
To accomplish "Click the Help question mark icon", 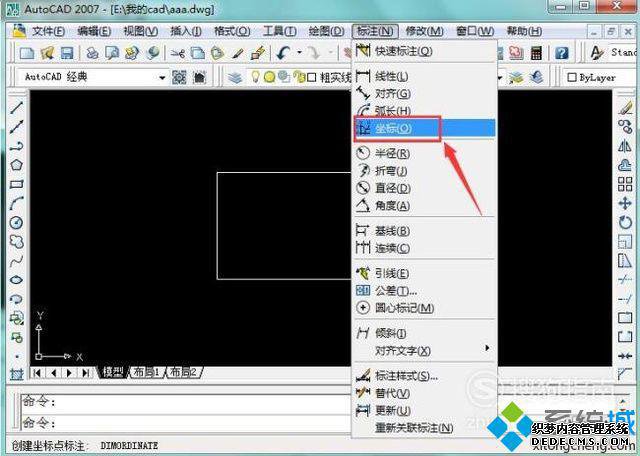I will point(562,53).
